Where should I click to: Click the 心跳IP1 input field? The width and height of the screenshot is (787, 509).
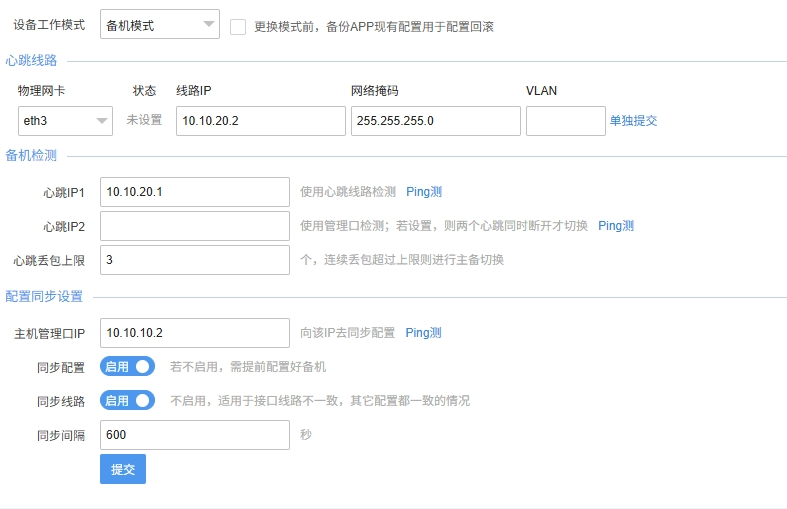(195, 192)
